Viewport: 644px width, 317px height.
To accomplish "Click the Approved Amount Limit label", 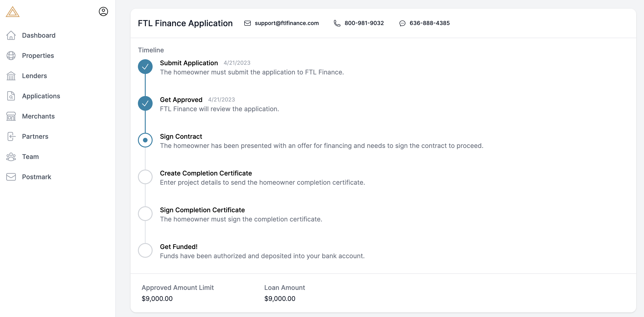I will point(177,288).
